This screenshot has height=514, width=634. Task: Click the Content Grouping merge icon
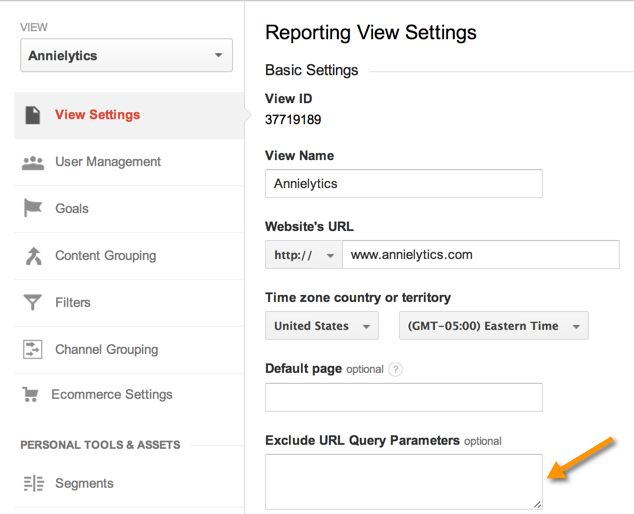pos(34,256)
